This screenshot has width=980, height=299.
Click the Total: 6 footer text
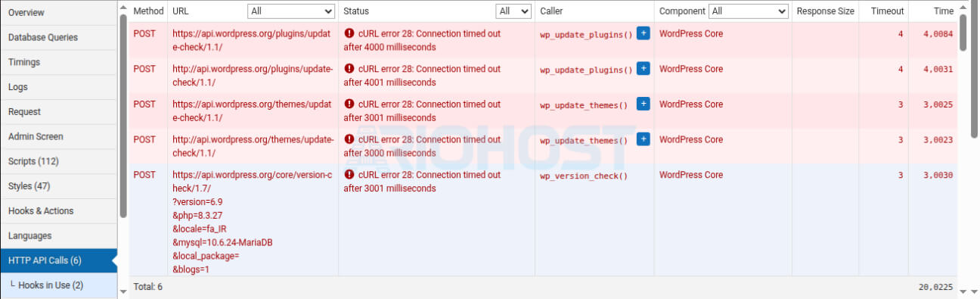coord(147,287)
